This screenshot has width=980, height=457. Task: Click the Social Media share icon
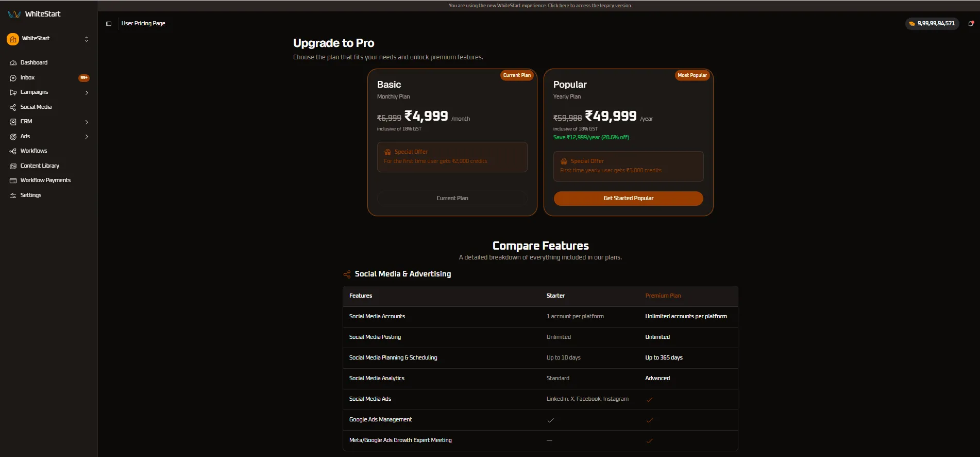point(13,107)
